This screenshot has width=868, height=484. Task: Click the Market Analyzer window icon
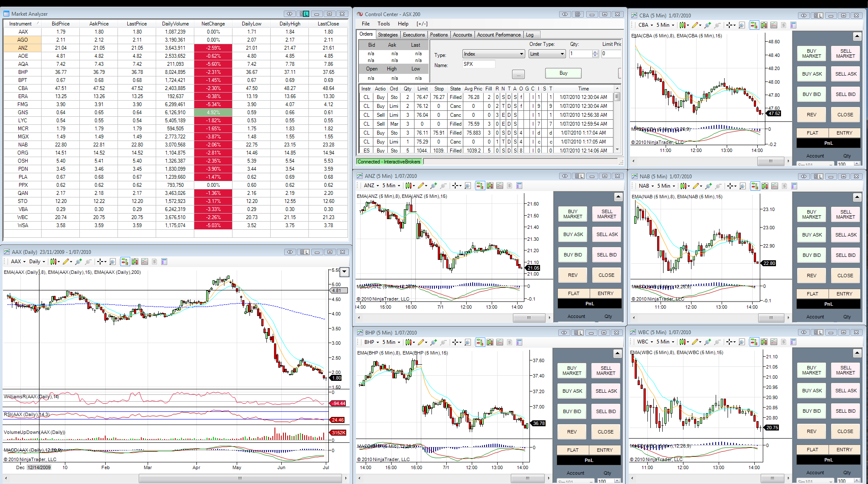pyautogui.click(x=6, y=14)
